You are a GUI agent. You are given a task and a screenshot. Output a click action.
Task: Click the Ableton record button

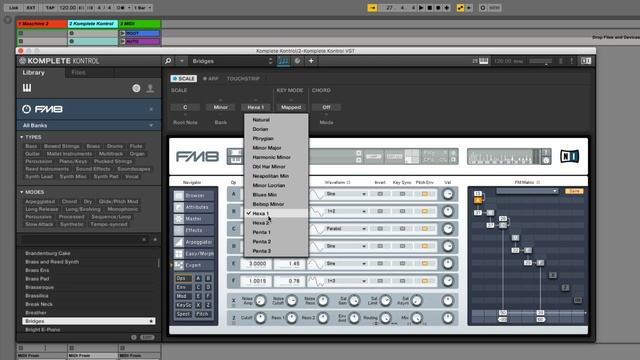point(438,8)
